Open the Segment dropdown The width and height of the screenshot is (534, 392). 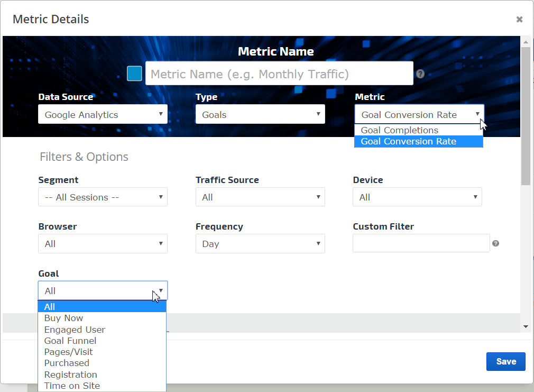coord(103,197)
